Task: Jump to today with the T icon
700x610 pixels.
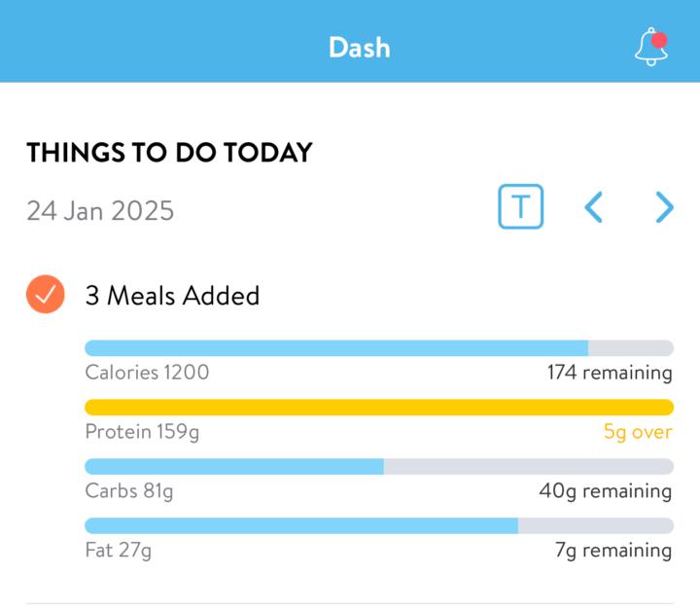Action: 520,206
